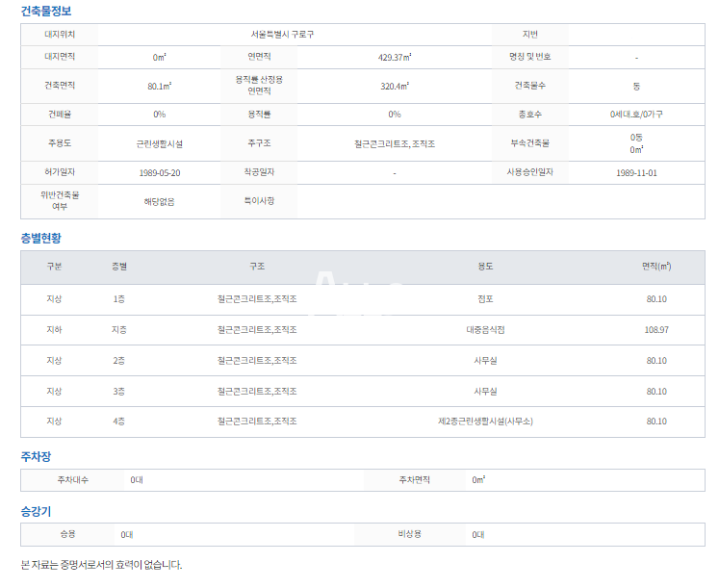This screenshot has width=719, height=588.
Task: Click the 총호수 value 0세대,호/0가구
Action: pyautogui.click(x=636, y=115)
